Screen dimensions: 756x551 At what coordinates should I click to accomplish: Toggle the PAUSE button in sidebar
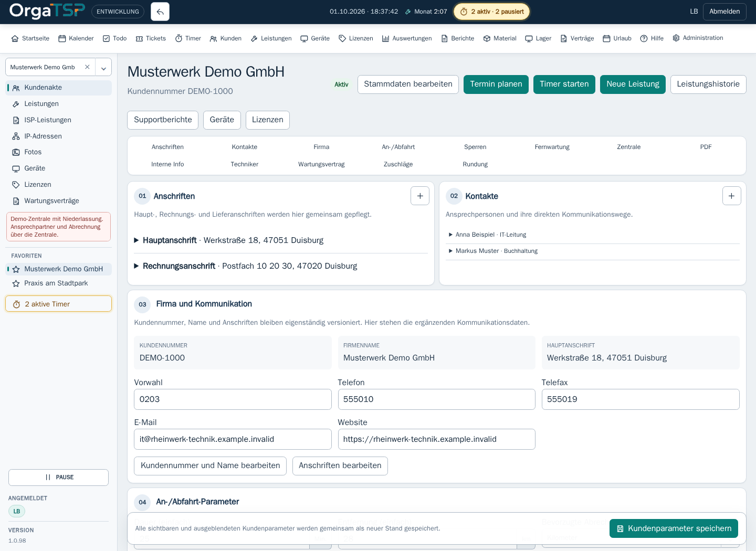click(58, 478)
